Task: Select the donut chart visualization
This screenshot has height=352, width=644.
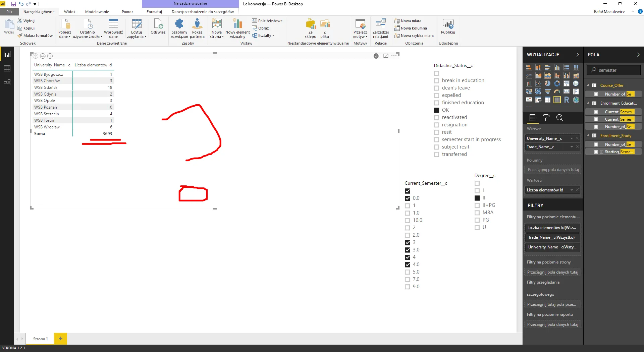Action: (557, 84)
